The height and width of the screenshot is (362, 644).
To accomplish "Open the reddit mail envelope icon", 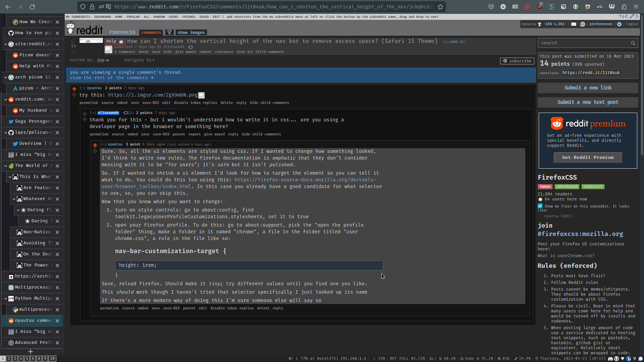I will click(x=574, y=24).
